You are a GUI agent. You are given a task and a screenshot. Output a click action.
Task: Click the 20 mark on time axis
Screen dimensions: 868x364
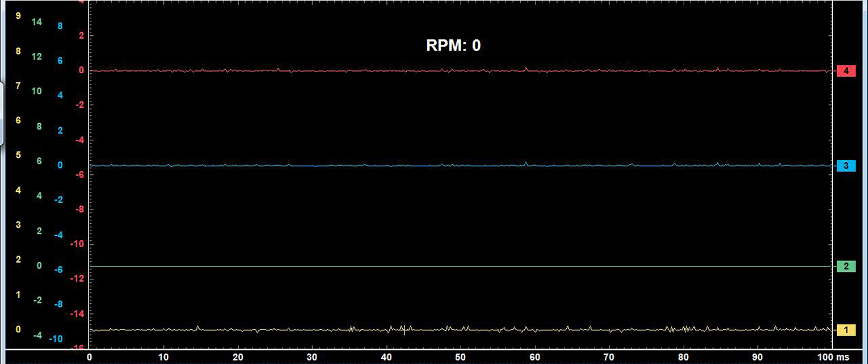(x=238, y=357)
